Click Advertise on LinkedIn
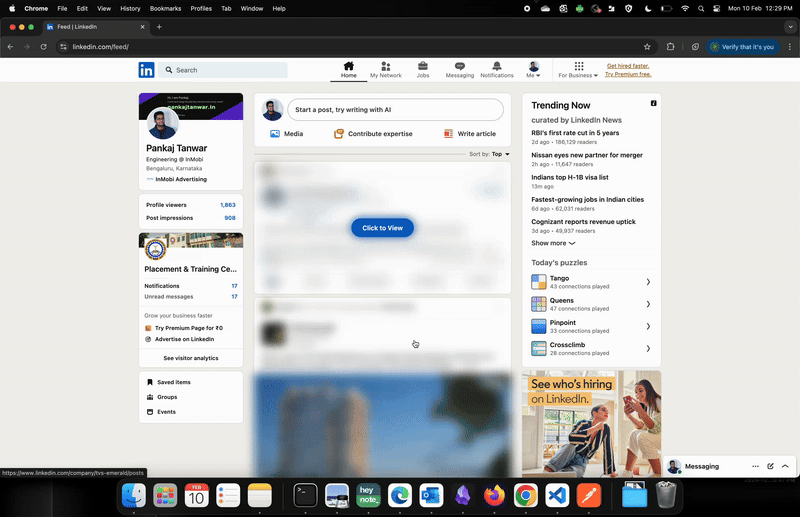This screenshot has width=800, height=517. [x=180, y=339]
